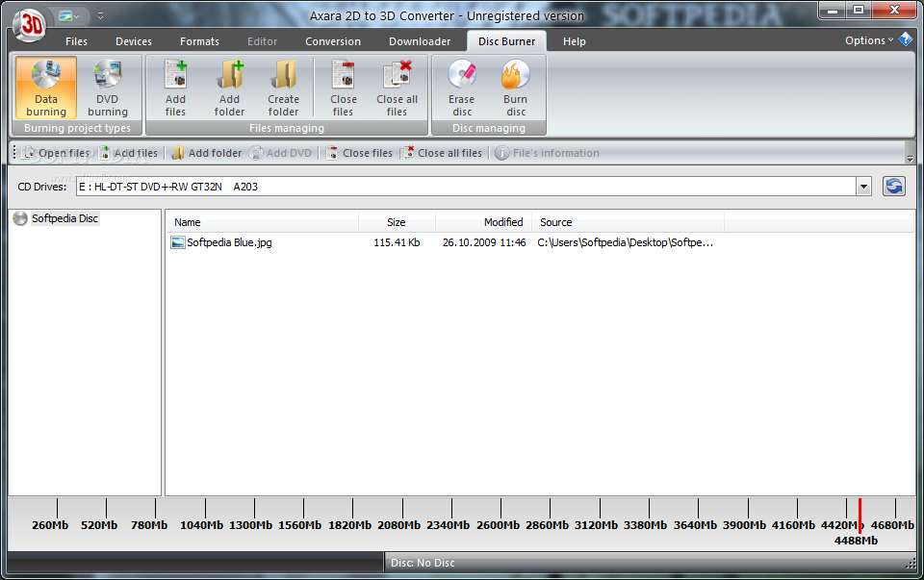Screen dimensions: 924x580
Task: Switch to the Editor tab
Action: pos(262,41)
